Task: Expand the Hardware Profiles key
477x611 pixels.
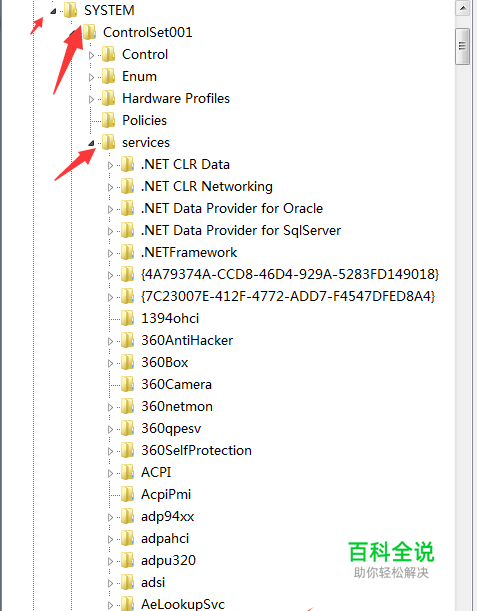Action: click(x=91, y=99)
